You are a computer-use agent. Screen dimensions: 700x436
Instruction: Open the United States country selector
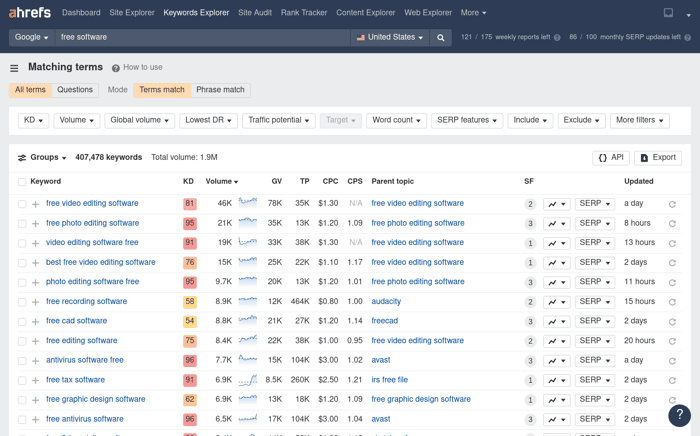click(x=390, y=37)
